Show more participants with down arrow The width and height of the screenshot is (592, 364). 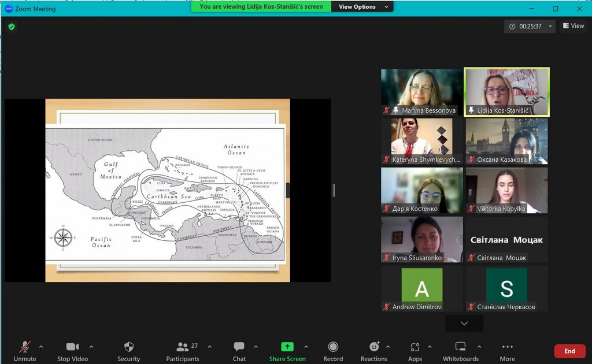[x=464, y=324]
